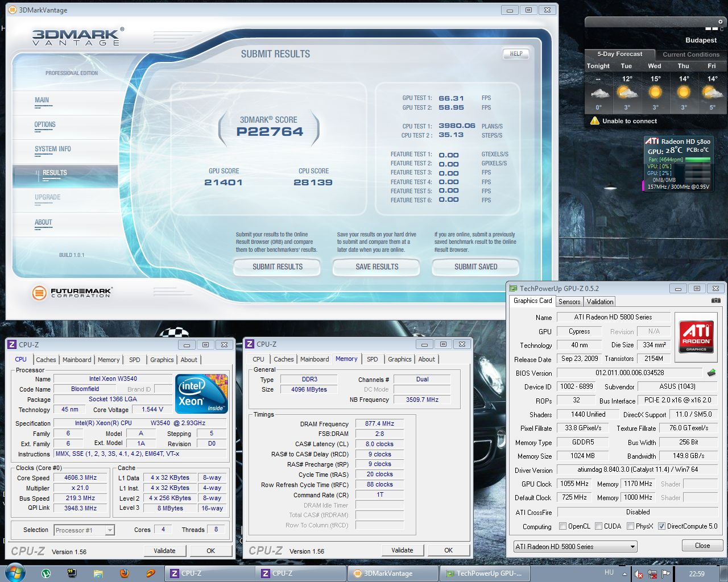Screen dimensions: 728x582
Task: Toggle the OpenCL checkbox
Action: point(562,526)
